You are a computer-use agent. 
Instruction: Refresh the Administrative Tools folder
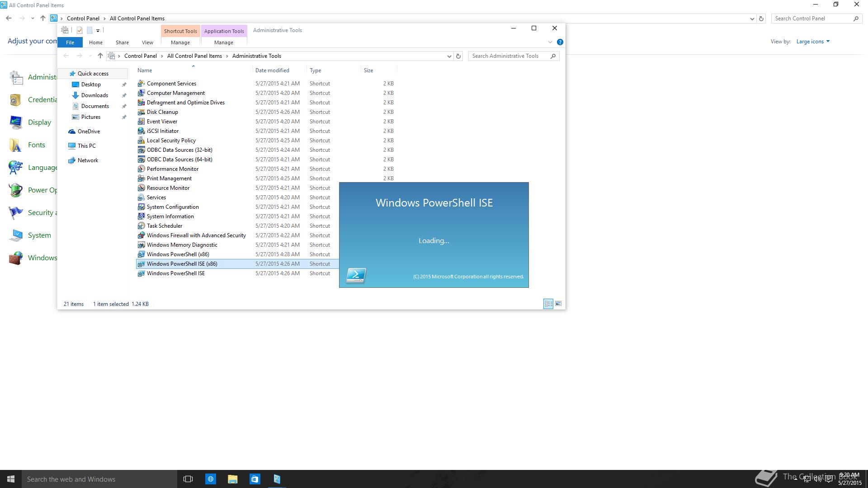point(458,56)
